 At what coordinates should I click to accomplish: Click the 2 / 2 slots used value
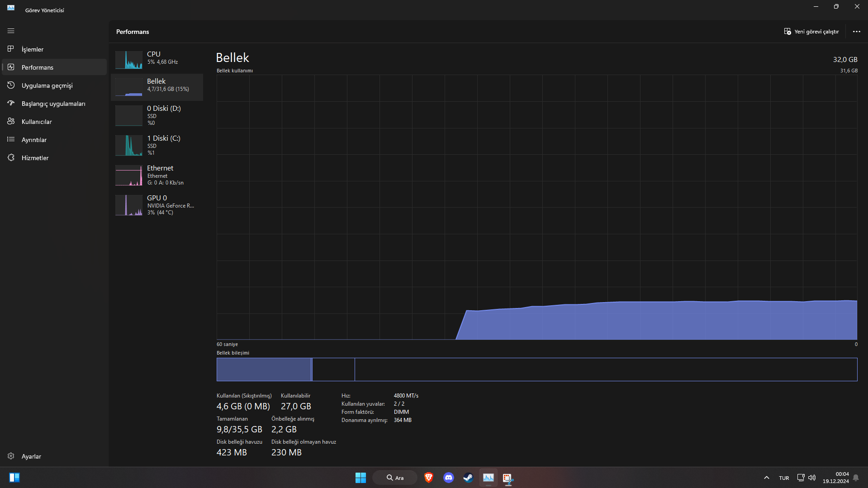click(399, 404)
